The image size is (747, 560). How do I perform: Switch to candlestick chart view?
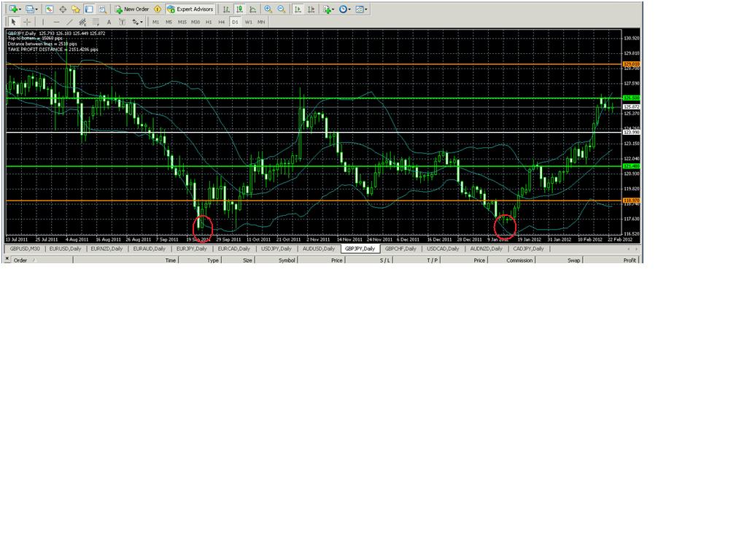pyautogui.click(x=239, y=9)
